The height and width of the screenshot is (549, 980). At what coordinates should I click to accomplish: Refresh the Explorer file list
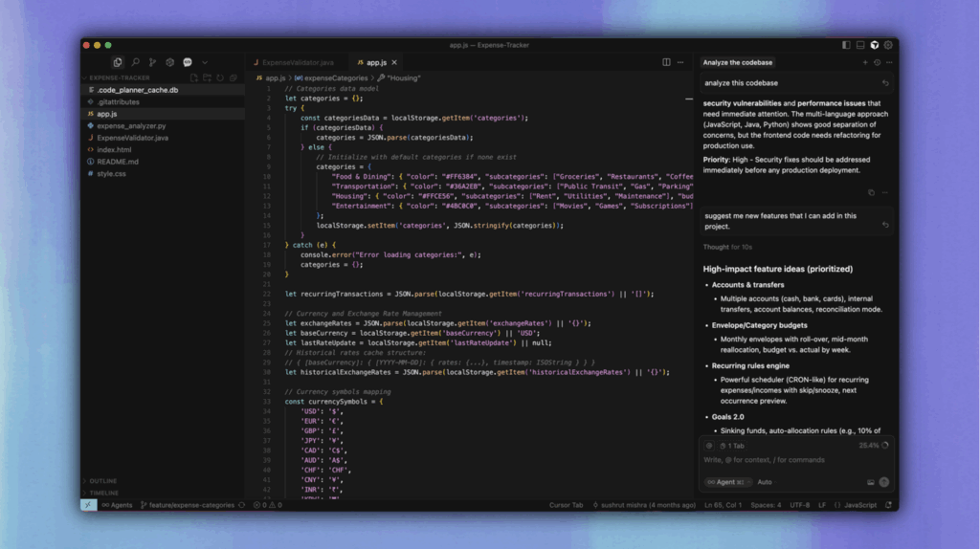[x=220, y=78]
